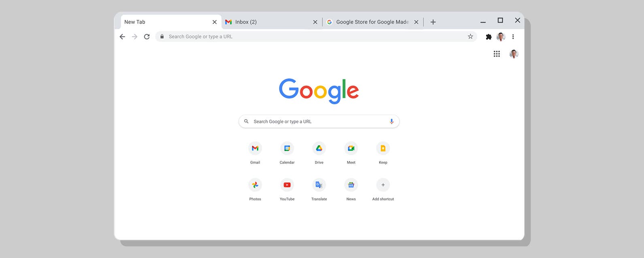This screenshot has width=644, height=258.
Task: Close the Chrome window
Action: (x=518, y=20)
